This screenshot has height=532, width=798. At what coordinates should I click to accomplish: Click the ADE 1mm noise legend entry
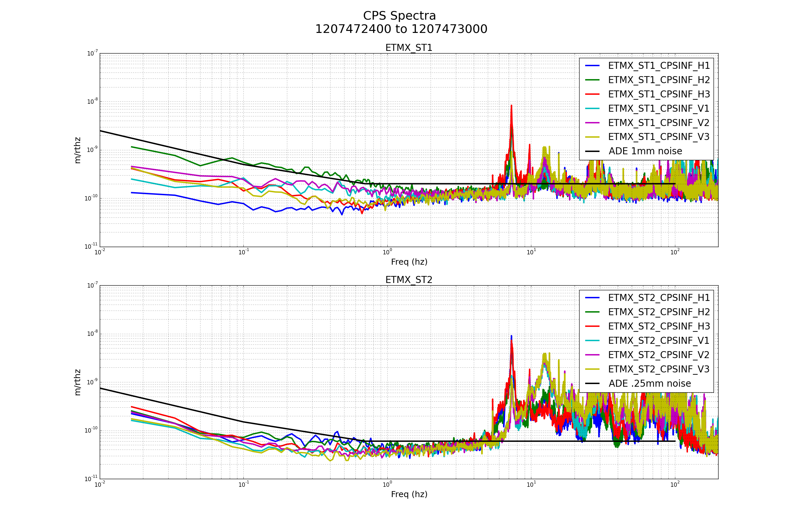(x=645, y=151)
